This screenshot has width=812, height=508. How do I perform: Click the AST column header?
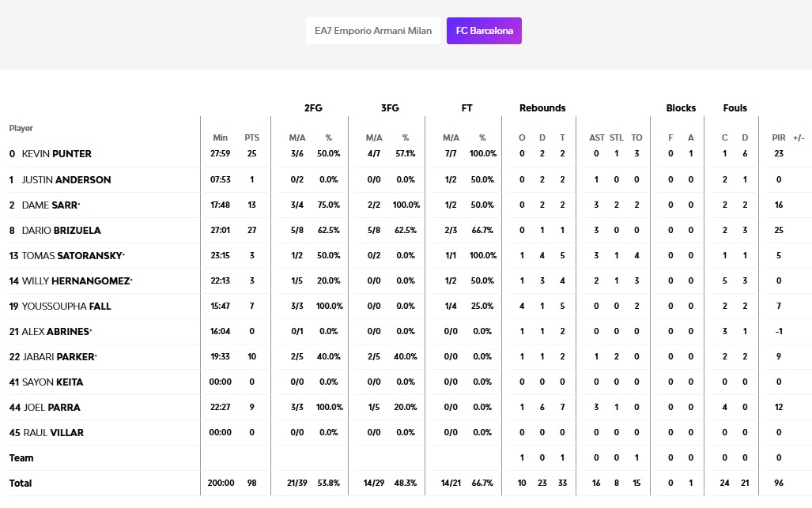point(597,137)
